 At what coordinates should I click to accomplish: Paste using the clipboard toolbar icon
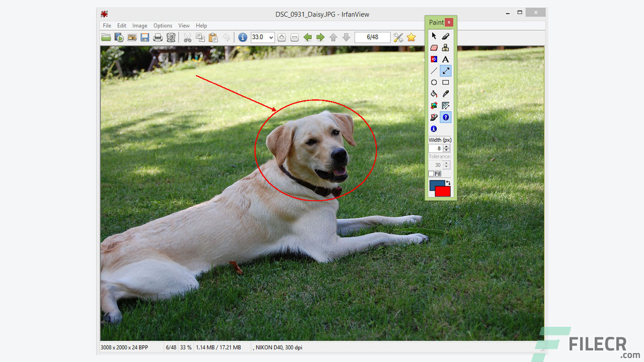coord(213,37)
